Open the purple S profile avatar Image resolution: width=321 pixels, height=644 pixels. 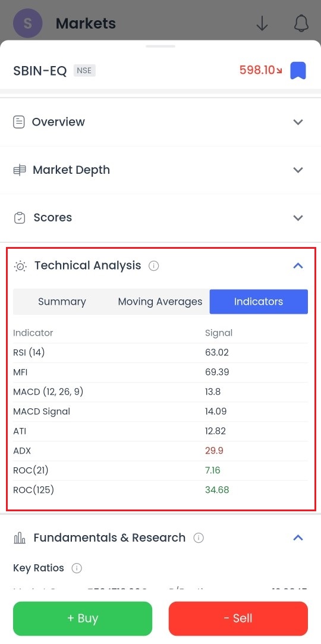pos(28,23)
